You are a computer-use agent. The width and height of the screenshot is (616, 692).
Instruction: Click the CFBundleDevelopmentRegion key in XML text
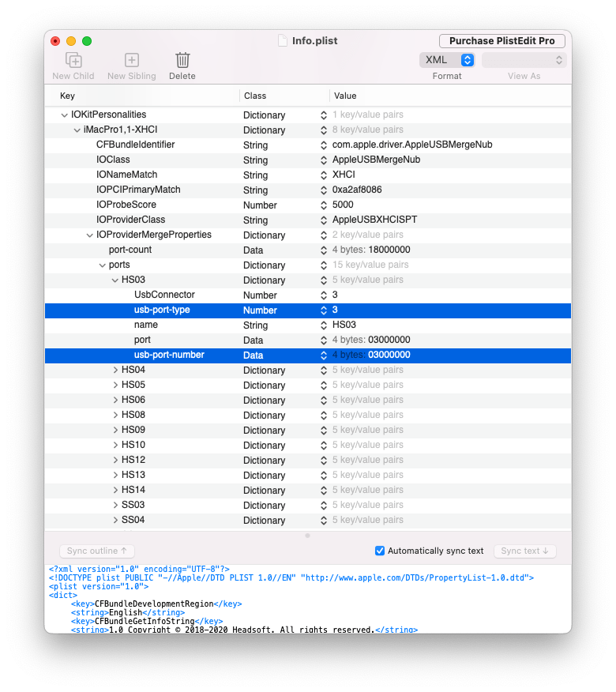coord(154,604)
